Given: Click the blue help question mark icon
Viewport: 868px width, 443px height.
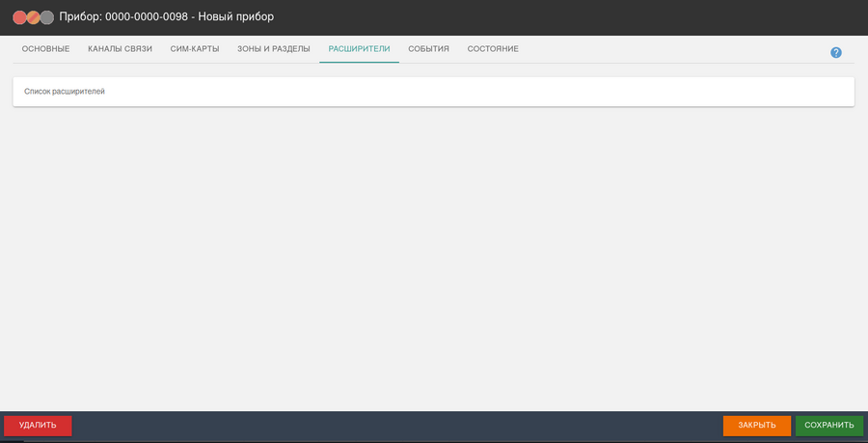Looking at the screenshot, I should 836,52.
